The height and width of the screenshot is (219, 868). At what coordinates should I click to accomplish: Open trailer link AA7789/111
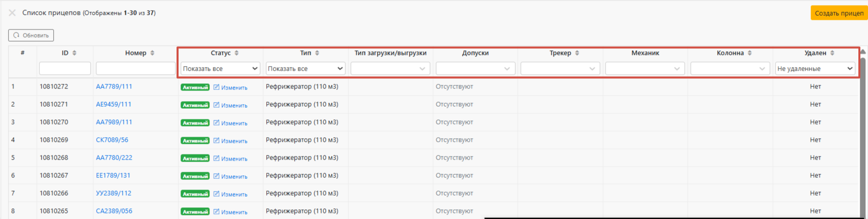click(114, 86)
